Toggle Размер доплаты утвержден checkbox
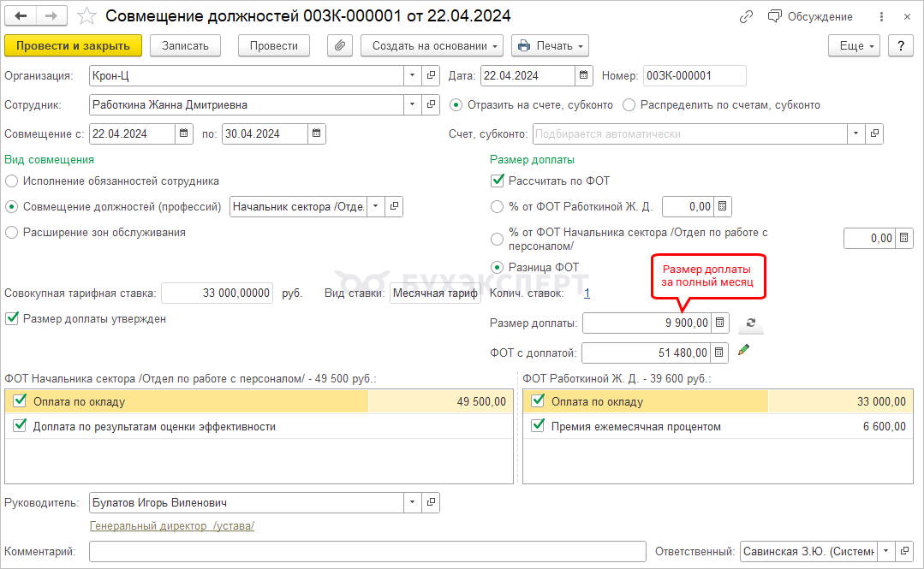The image size is (924, 569). [12, 318]
